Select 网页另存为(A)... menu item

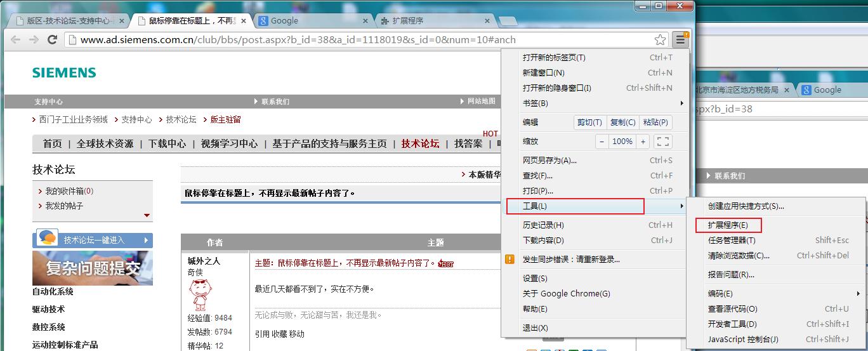(x=596, y=160)
